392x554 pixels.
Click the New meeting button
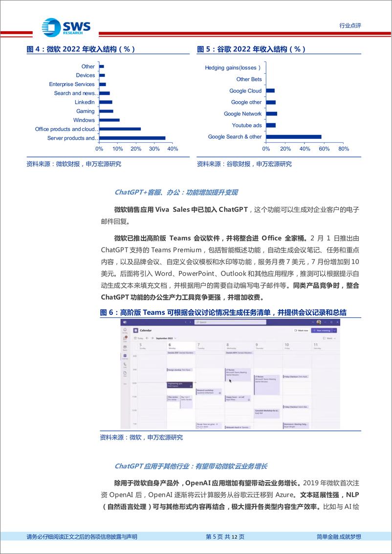[321, 331]
